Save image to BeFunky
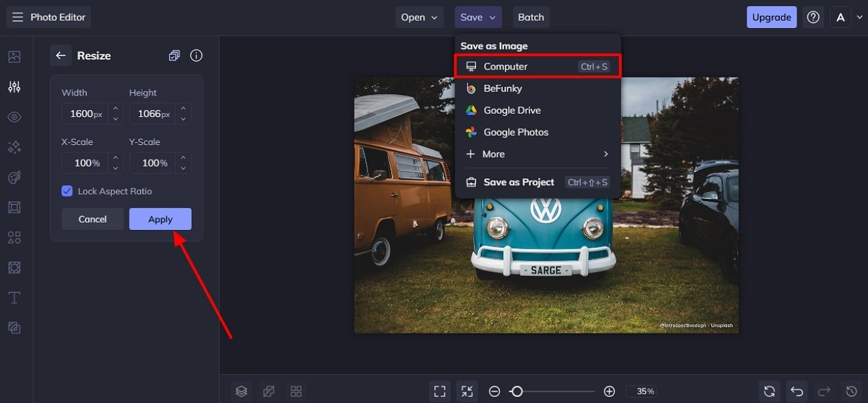Screen dimensions: 868x403 point(537,88)
